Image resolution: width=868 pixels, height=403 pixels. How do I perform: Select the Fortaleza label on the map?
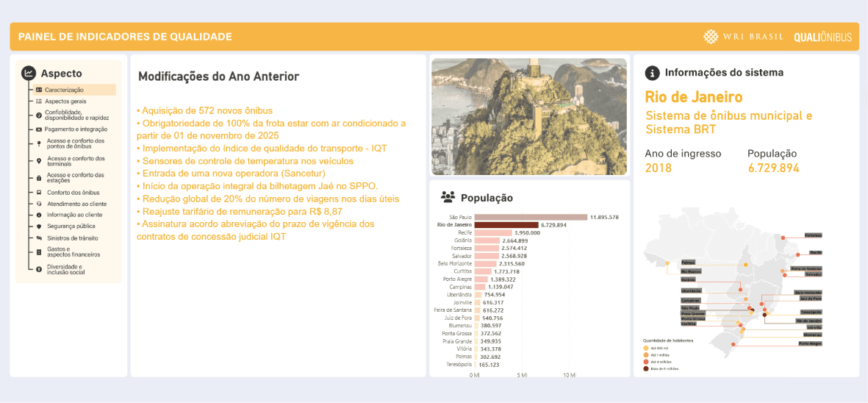(x=813, y=235)
